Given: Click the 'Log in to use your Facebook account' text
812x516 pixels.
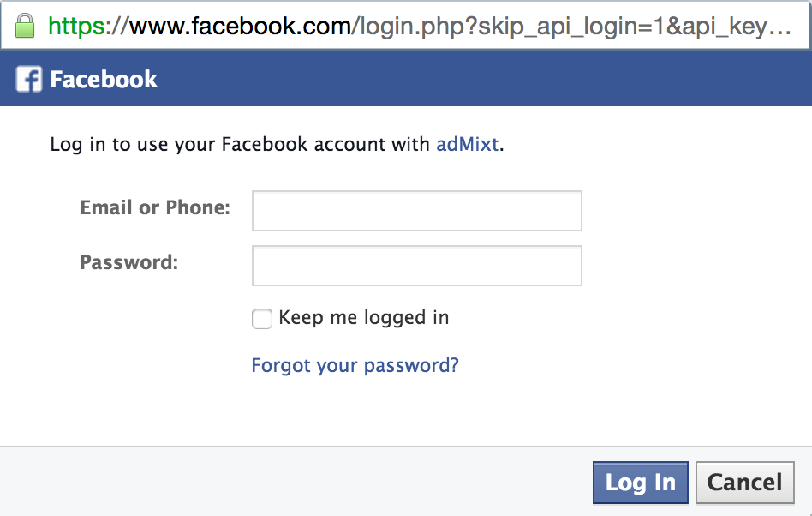Looking at the screenshot, I should [239, 144].
